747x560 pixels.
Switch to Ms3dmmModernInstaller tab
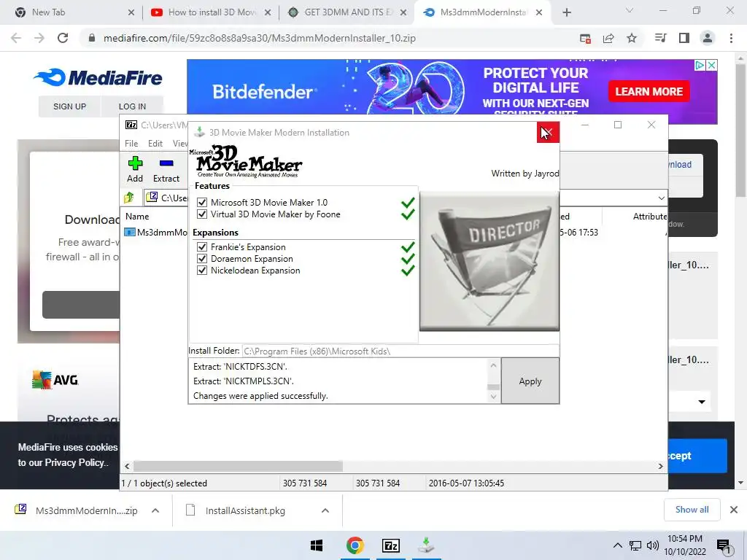tap(484, 12)
